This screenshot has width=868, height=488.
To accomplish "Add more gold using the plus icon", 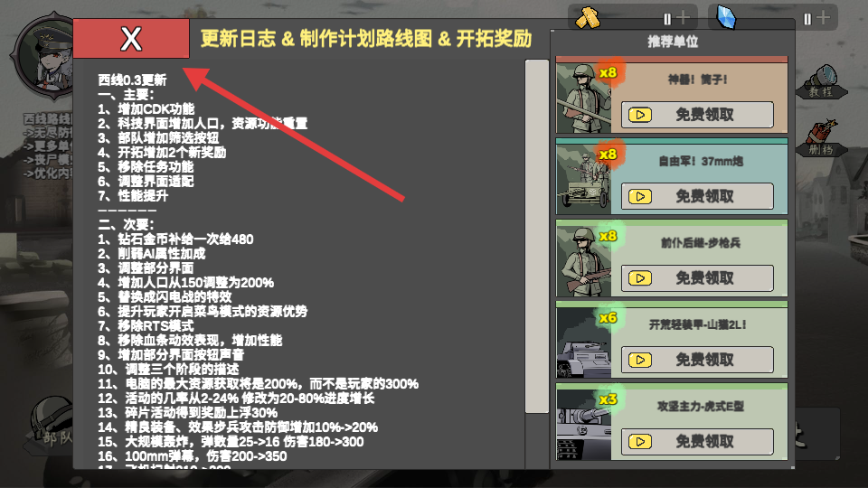I will coord(684,18).
